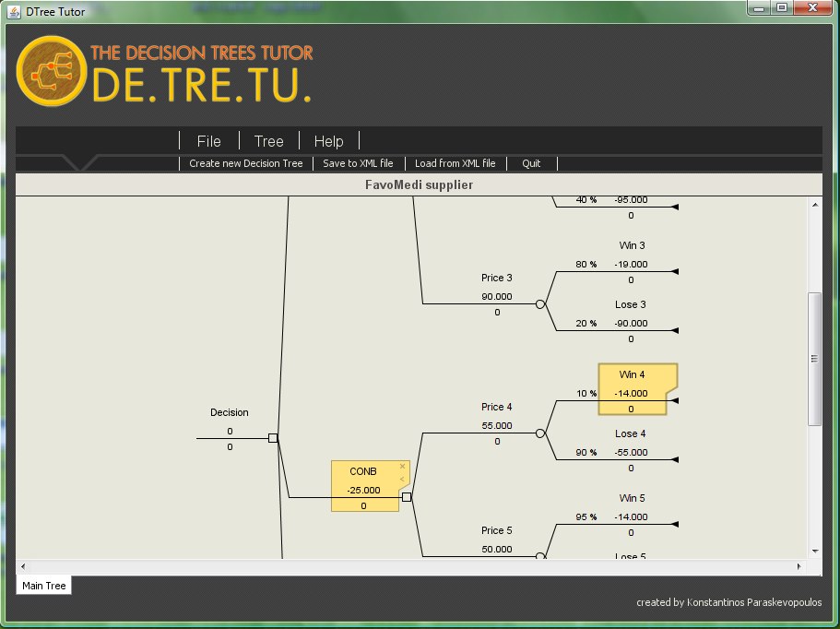This screenshot has width=840, height=629.
Task: Click the Lose 3 terminal triangle
Action: [x=675, y=330]
